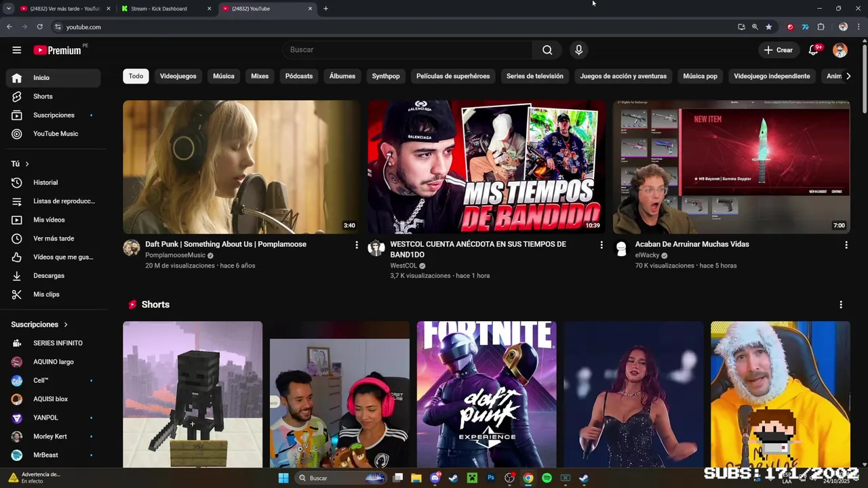
Task: Go to Suscripciones in the sidebar
Action: point(54,115)
